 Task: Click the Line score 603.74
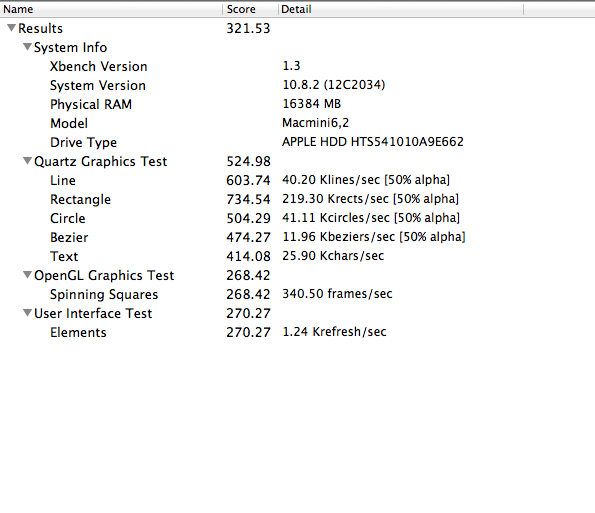(248, 180)
